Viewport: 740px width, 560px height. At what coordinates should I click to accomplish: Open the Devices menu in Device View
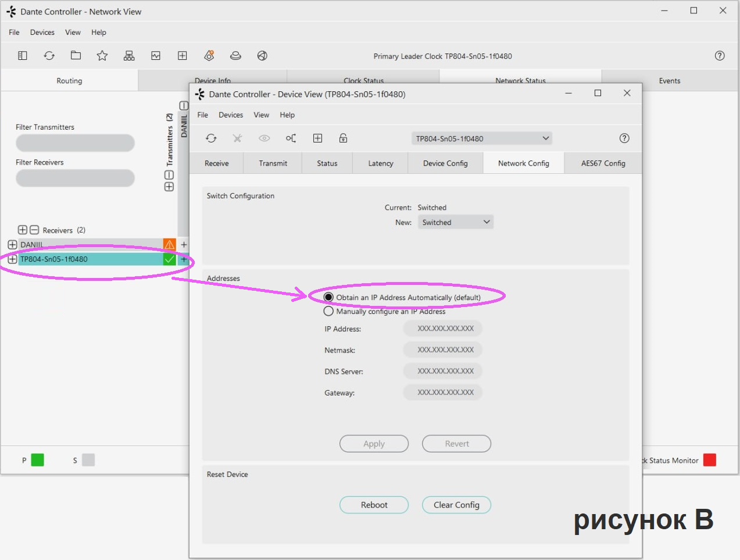(231, 115)
